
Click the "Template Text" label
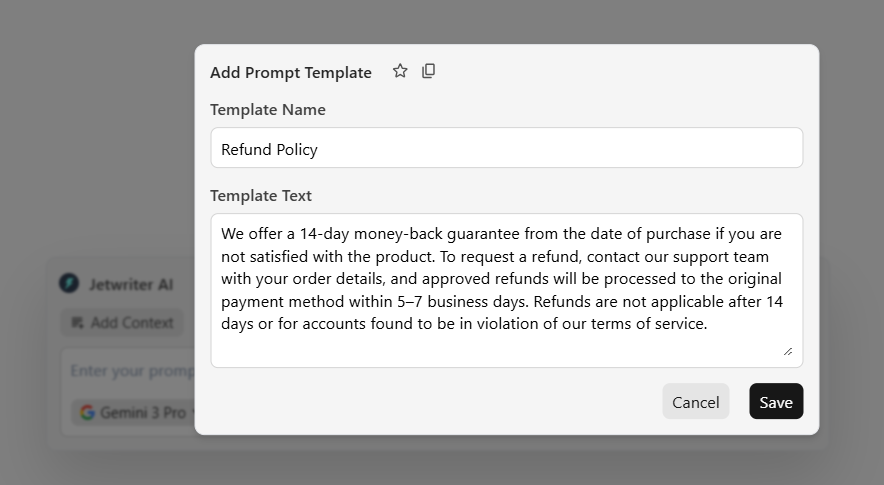[x=261, y=196]
